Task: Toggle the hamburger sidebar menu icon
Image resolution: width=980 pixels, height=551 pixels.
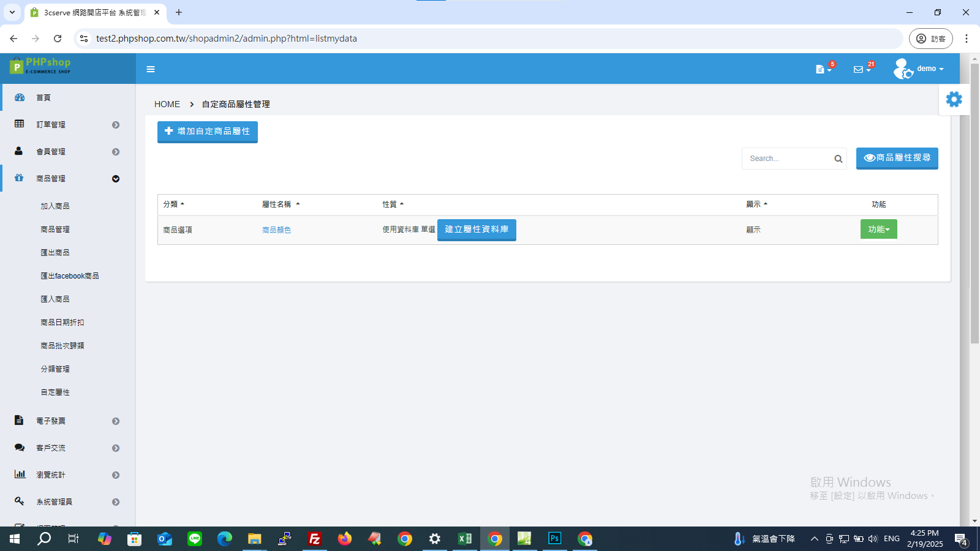Action: tap(151, 69)
